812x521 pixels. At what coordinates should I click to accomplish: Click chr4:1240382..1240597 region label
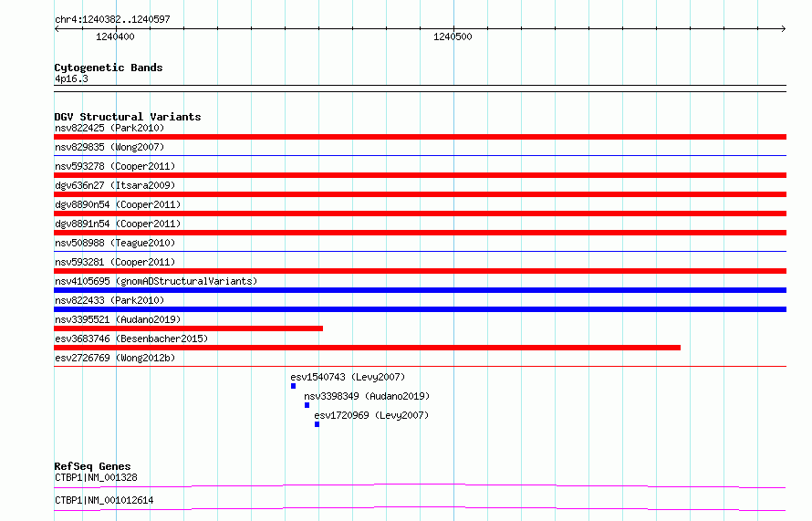pos(112,19)
